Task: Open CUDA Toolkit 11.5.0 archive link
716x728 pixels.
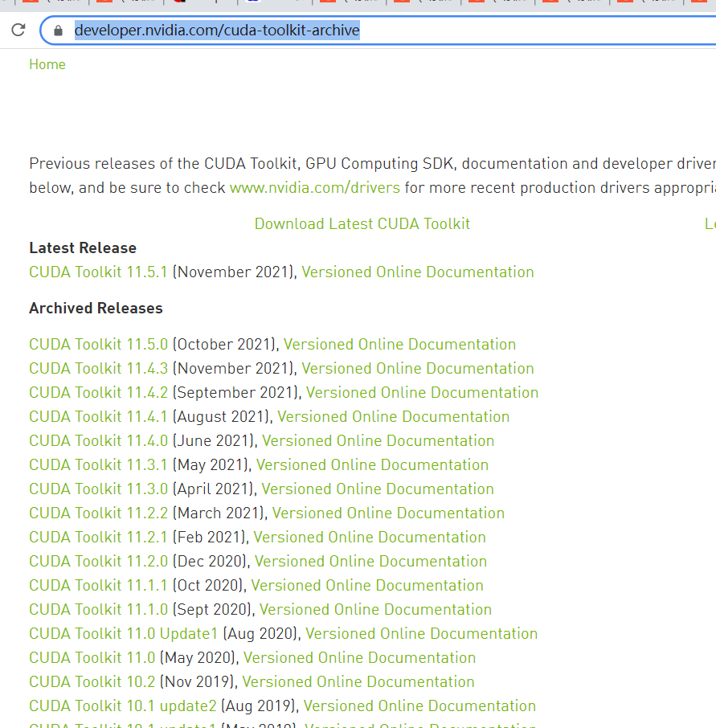Action: point(98,345)
